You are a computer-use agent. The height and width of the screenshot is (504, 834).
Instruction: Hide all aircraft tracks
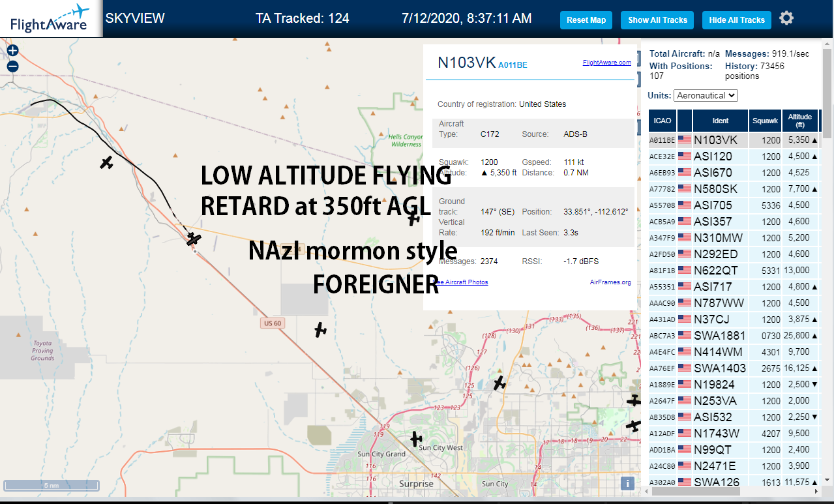tap(737, 20)
